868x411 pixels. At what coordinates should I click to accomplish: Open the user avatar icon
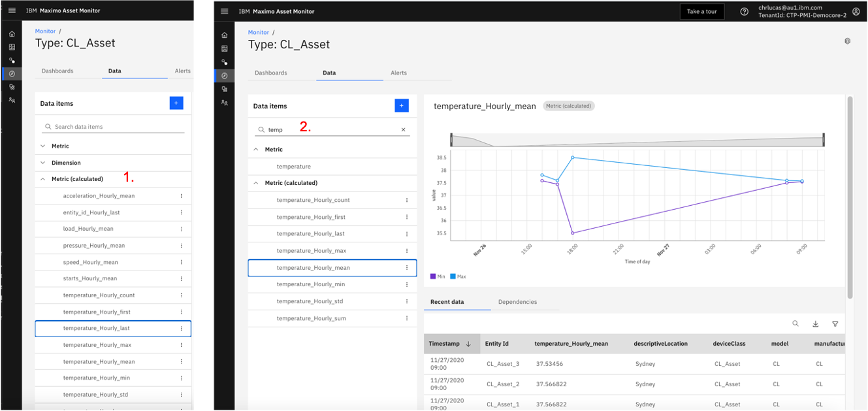856,11
